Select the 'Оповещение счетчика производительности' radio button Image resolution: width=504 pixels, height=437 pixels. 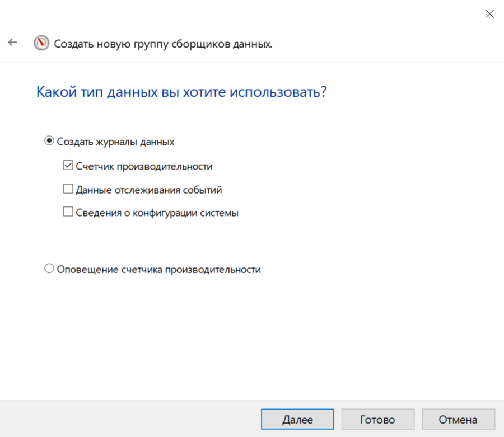(49, 269)
